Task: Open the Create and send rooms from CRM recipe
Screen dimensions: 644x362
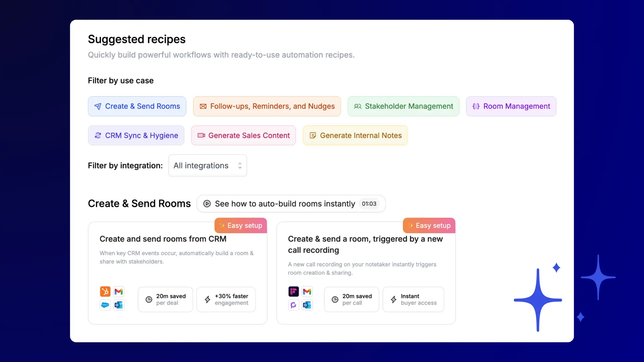Action: click(163, 239)
